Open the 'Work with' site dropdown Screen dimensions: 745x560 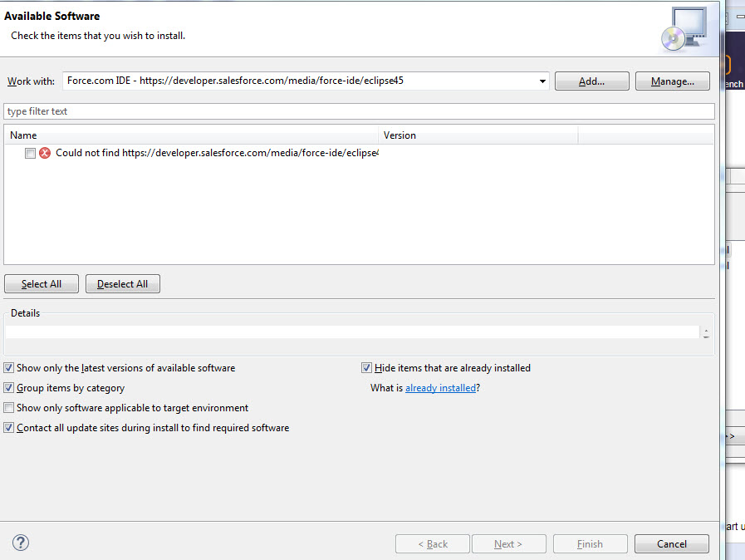pos(542,81)
